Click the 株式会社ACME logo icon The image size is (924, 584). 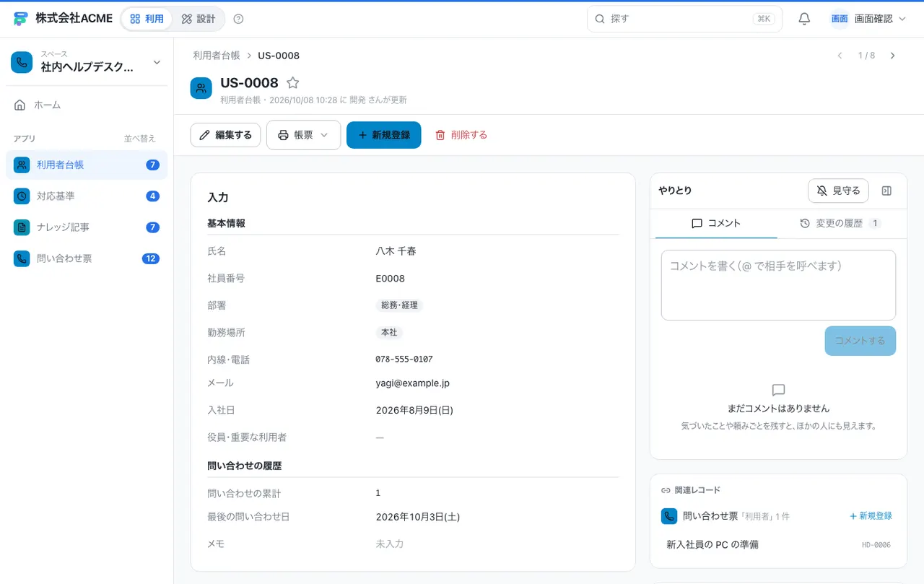pyautogui.click(x=20, y=19)
